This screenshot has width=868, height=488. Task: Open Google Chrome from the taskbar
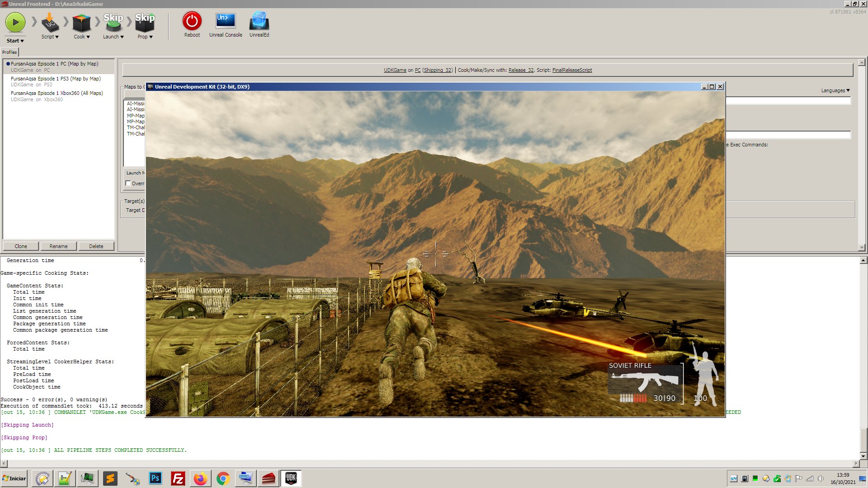click(x=223, y=479)
